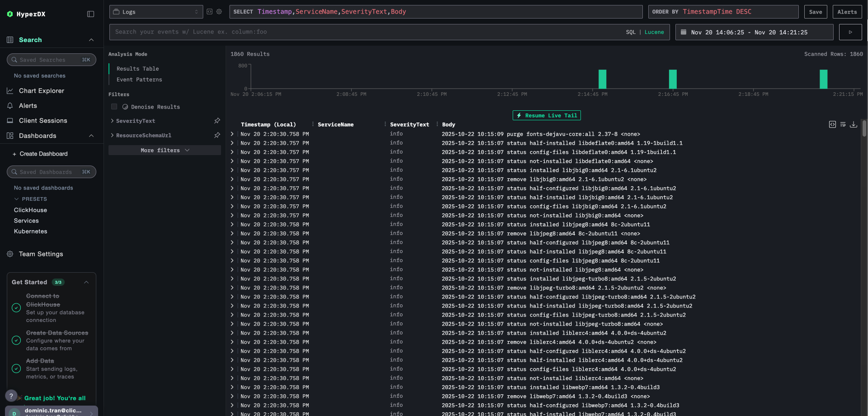
Task: Download results using the export icon
Action: click(854, 124)
